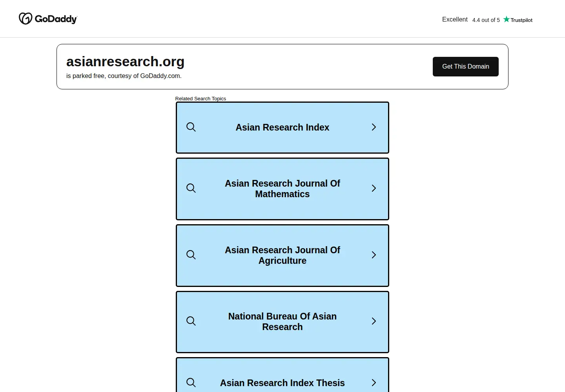Click search icon for National Bureau card
This screenshot has height=392, width=565.
[x=191, y=321]
